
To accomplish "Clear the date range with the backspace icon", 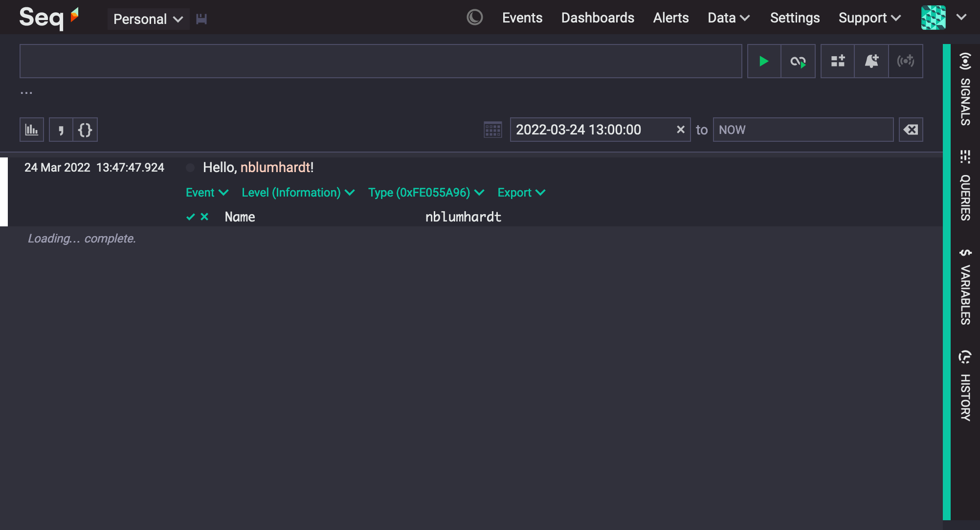I will tap(911, 130).
